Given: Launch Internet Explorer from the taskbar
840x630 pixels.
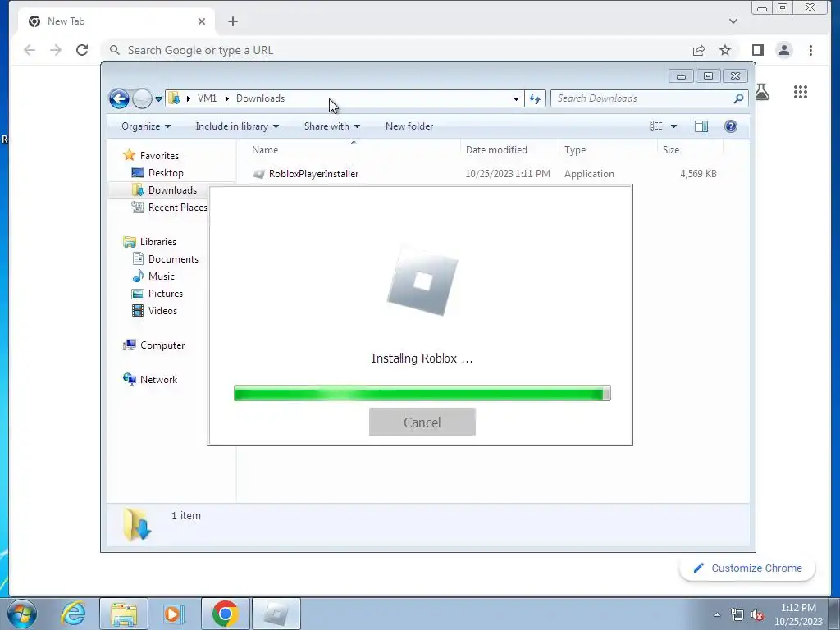Looking at the screenshot, I should 73,614.
